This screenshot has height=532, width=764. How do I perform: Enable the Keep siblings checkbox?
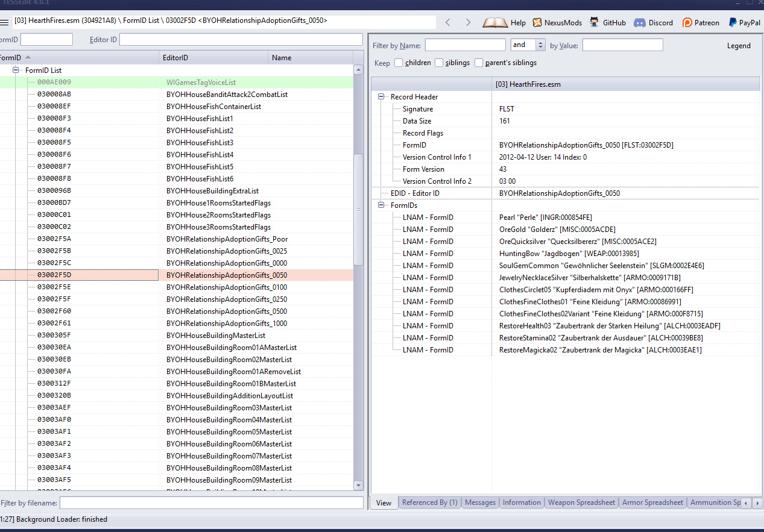439,63
